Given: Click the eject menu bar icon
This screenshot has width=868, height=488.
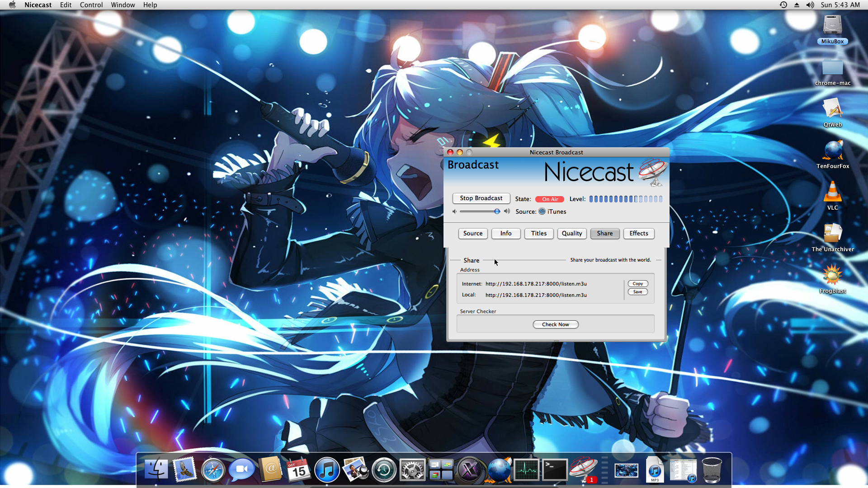Looking at the screenshot, I should [797, 5].
